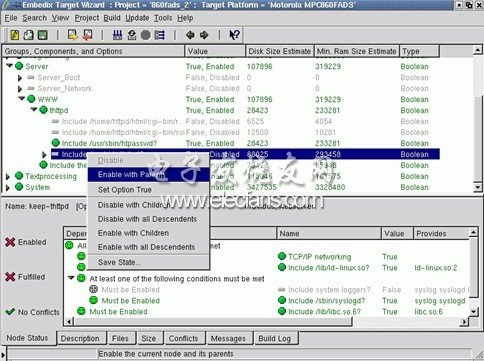The height and width of the screenshot is (361, 484).
Task: Click the green circle beside System
Action: [x=19, y=187]
